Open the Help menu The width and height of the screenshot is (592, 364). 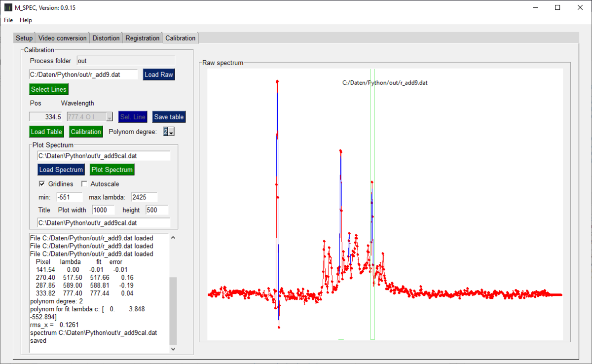pyautogui.click(x=25, y=20)
